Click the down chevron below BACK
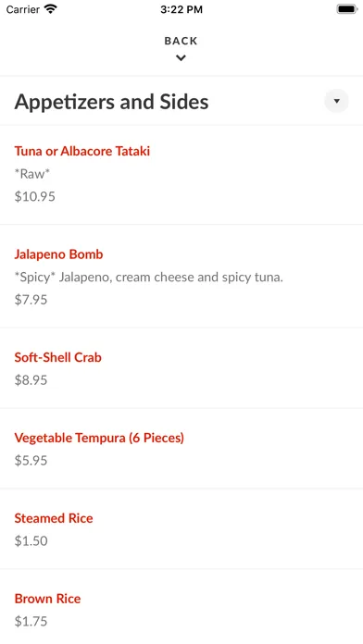 tap(181, 58)
